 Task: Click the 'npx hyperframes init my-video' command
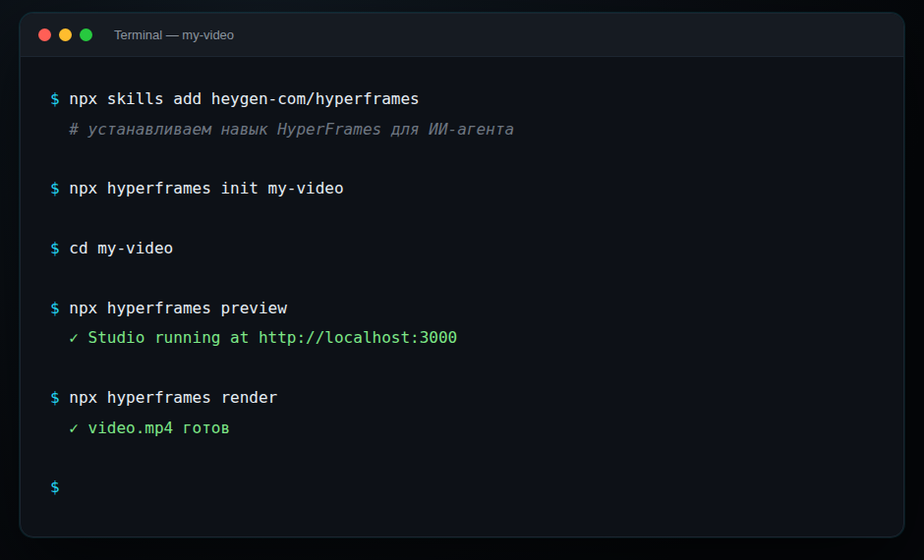pyautogui.click(x=206, y=189)
